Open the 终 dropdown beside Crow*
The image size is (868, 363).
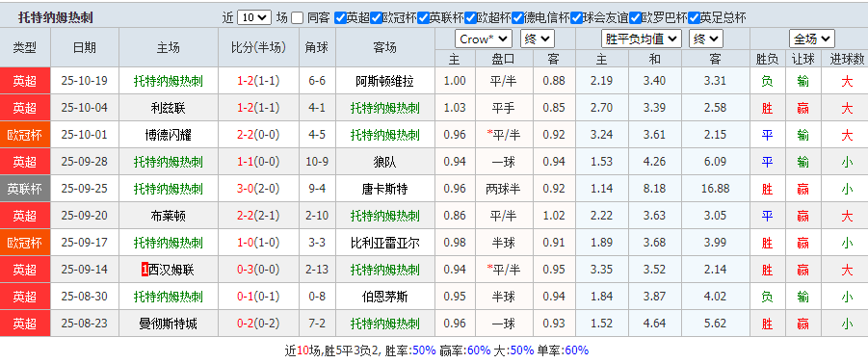click(x=537, y=39)
